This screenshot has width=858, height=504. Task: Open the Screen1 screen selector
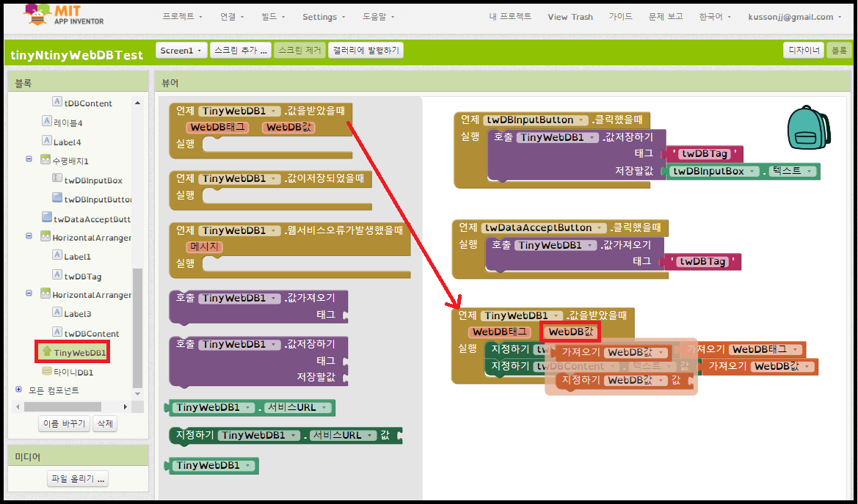181,51
